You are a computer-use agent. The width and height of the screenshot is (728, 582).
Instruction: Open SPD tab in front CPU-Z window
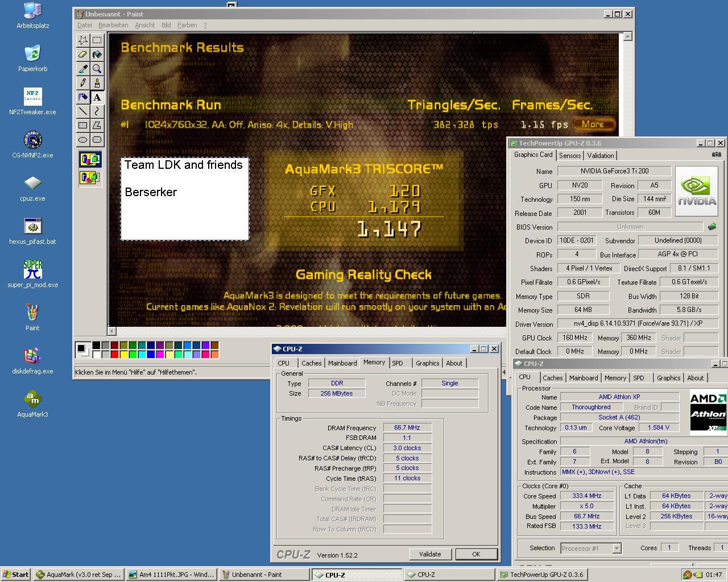click(x=398, y=363)
